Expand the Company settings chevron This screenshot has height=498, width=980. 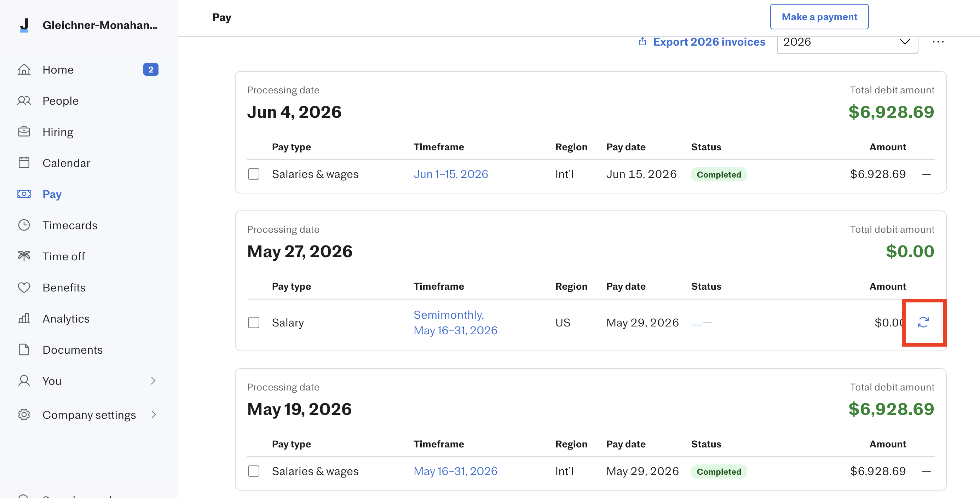click(x=153, y=415)
